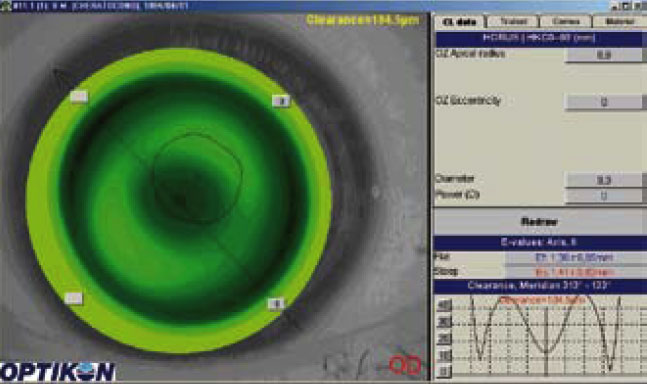Click the Power (D) value field
Viewport: 647px width, 384px height.
click(x=603, y=196)
